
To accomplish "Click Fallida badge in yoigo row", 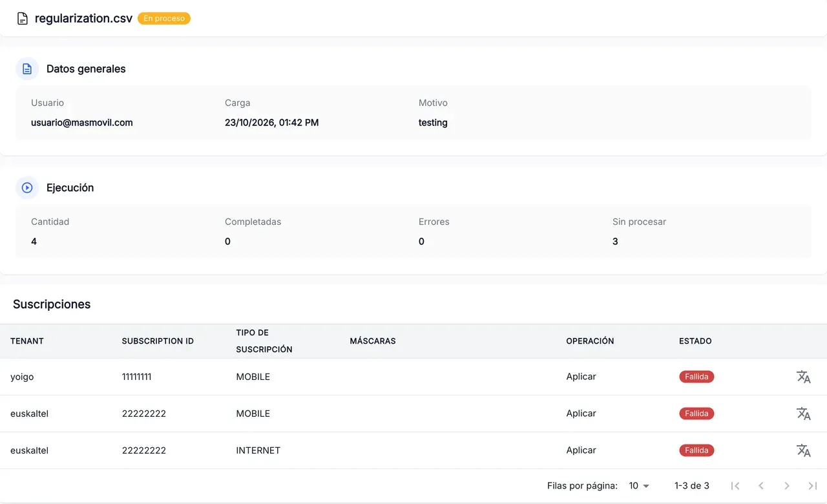I will [696, 377].
